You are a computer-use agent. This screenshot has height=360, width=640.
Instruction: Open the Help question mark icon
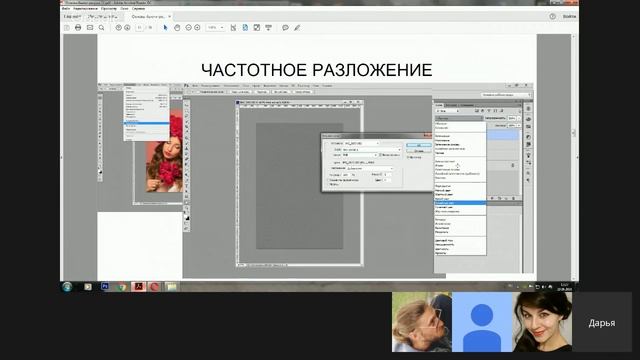pyautogui.click(x=552, y=17)
